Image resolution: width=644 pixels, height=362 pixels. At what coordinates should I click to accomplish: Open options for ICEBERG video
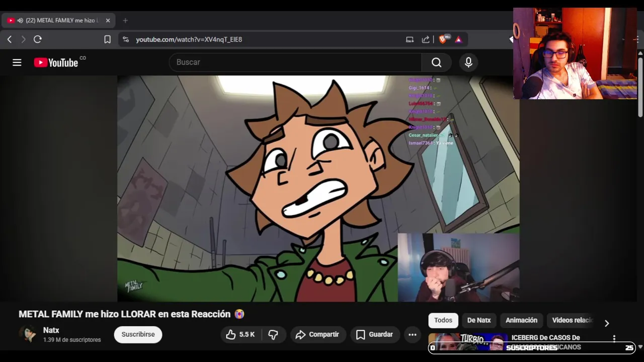[614, 338]
